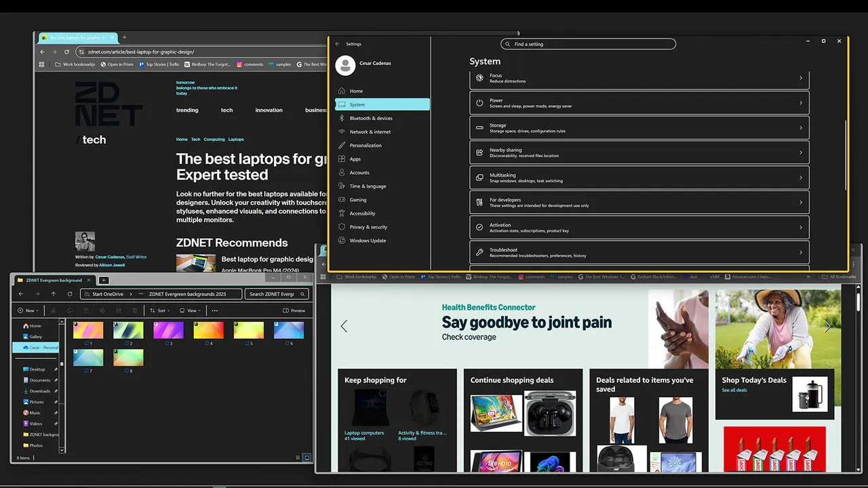Open the Sort dropdown in File Explorer

tap(159, 310)
